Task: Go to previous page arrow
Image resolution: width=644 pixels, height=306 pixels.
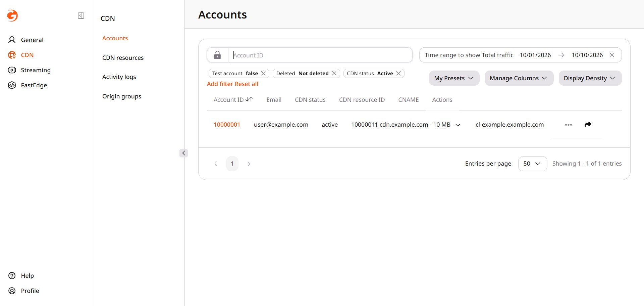Action: pos(216,164)
